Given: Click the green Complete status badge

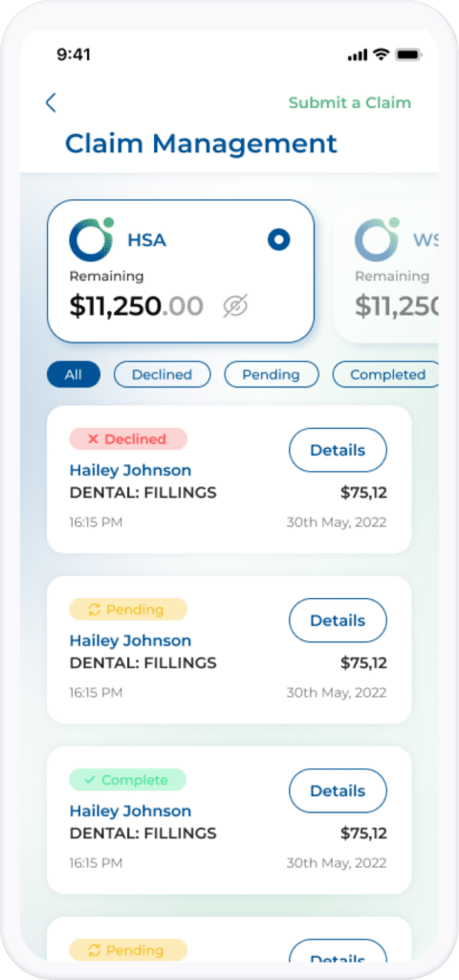Looking at the screenshot, I should click(128, 780).
